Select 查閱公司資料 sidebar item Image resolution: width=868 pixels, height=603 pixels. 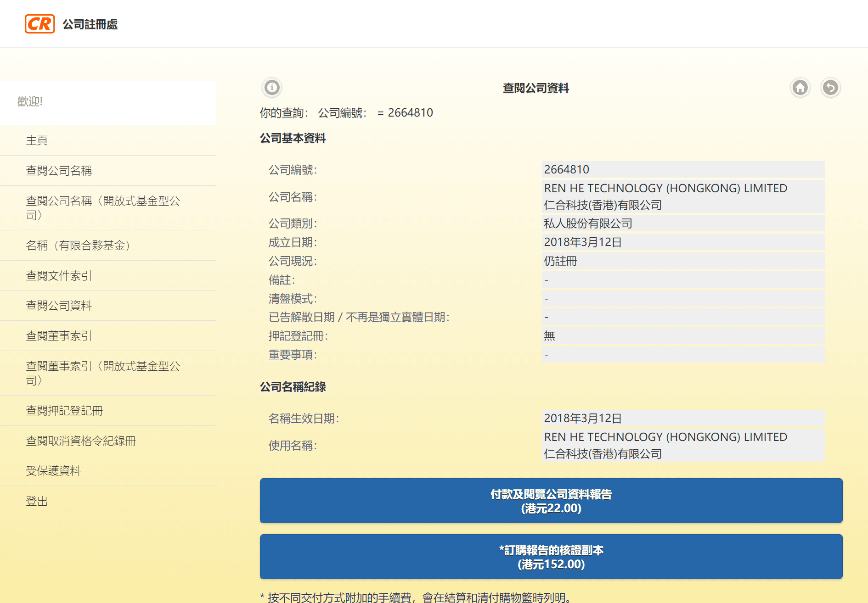point(108,306)
